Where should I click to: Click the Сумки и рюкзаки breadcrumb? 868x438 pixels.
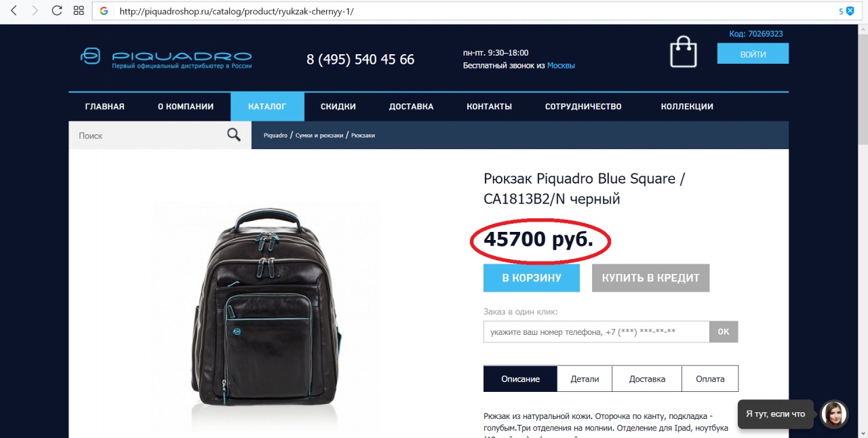319,136
